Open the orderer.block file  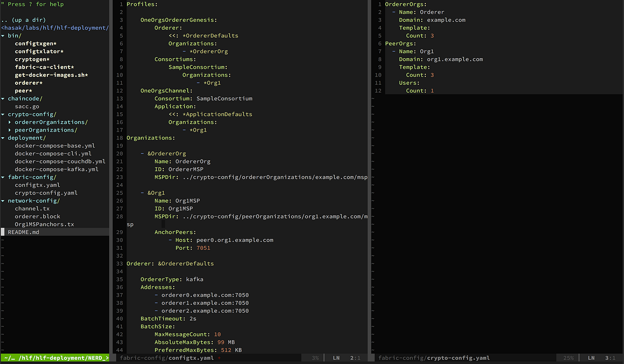coord(38,216)
